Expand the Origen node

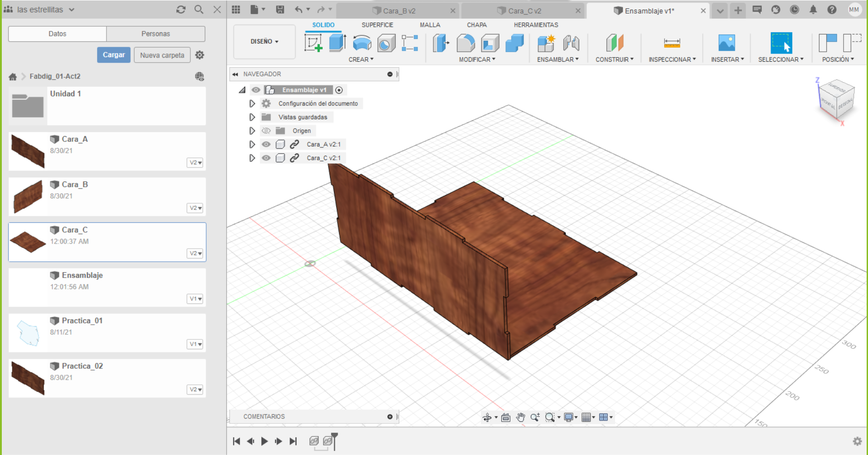click(252, 131)
